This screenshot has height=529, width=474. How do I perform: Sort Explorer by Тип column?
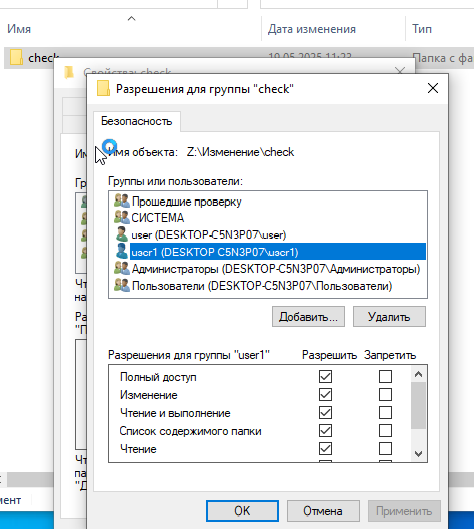(x=422, y=29)
